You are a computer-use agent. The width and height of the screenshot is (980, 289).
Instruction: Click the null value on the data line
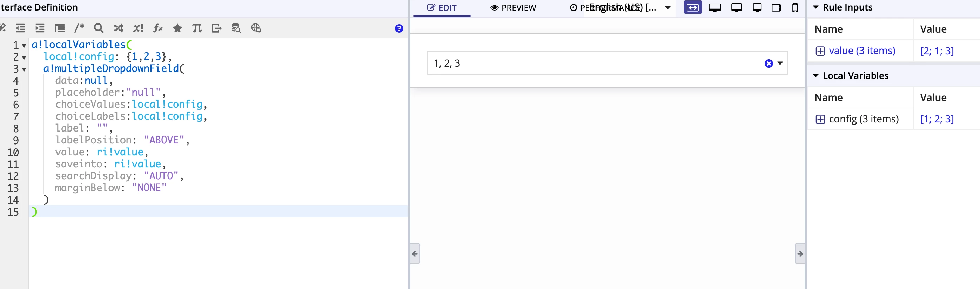[x=96, y=80]
